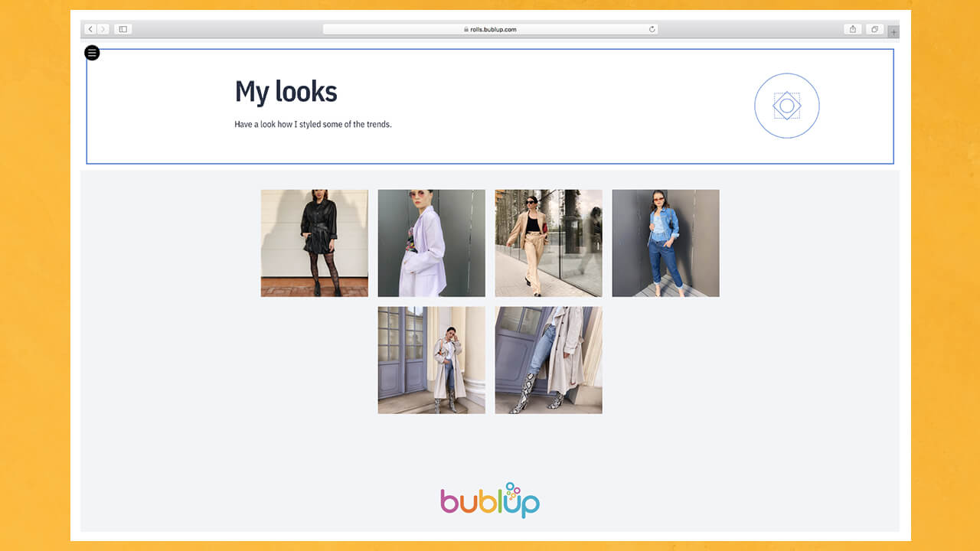This screenshot has height=551, width=980.
Task: Show all tabs overview
Action: (x=874, y=29)
